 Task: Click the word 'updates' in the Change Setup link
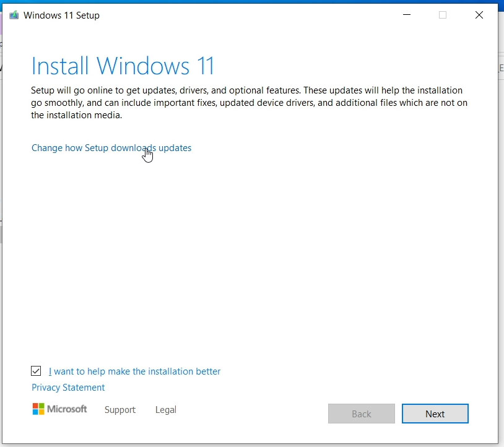pos(175,148)
